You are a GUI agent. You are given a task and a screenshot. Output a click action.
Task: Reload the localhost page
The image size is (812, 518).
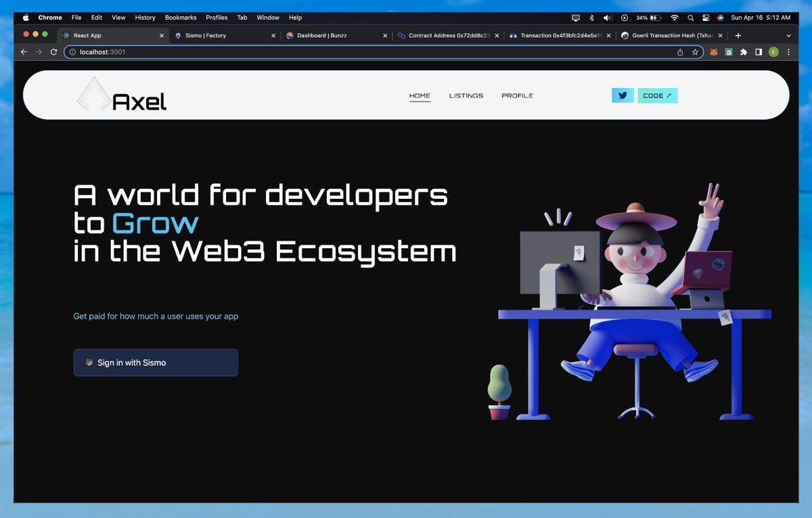click(x=54, y=52)
